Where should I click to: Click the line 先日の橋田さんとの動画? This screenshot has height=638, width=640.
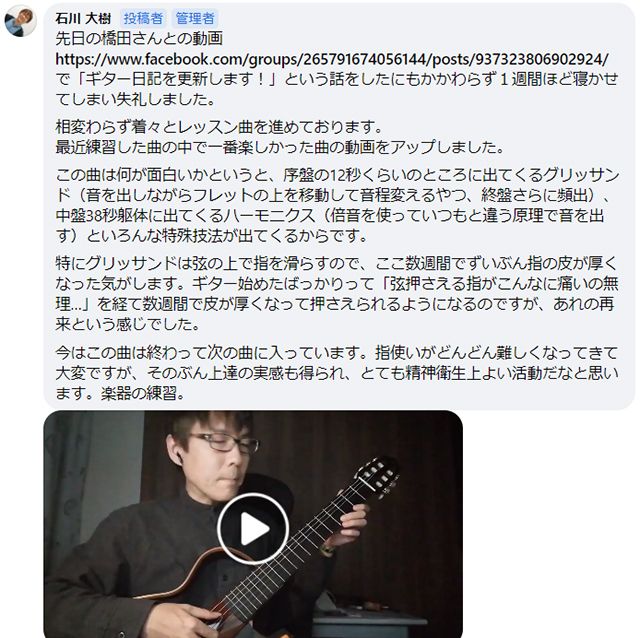139,39
